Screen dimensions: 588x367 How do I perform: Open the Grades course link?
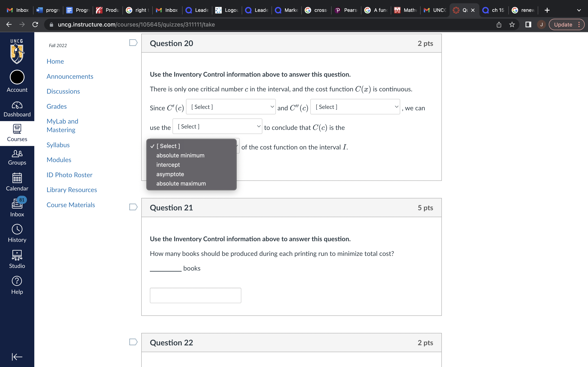(57, 106)
